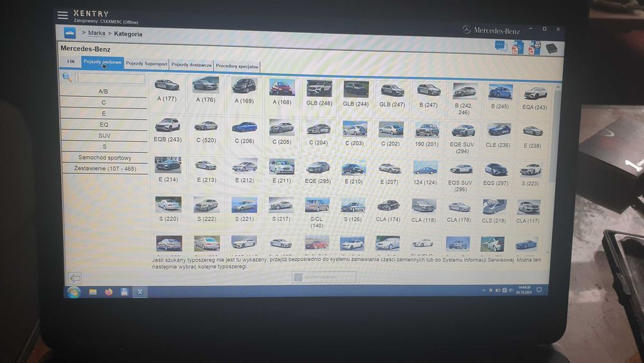Image resolution: width=644 pixels, height=363 pixels.
Task: Filter by the SUV category
Action: click(104, 135)
